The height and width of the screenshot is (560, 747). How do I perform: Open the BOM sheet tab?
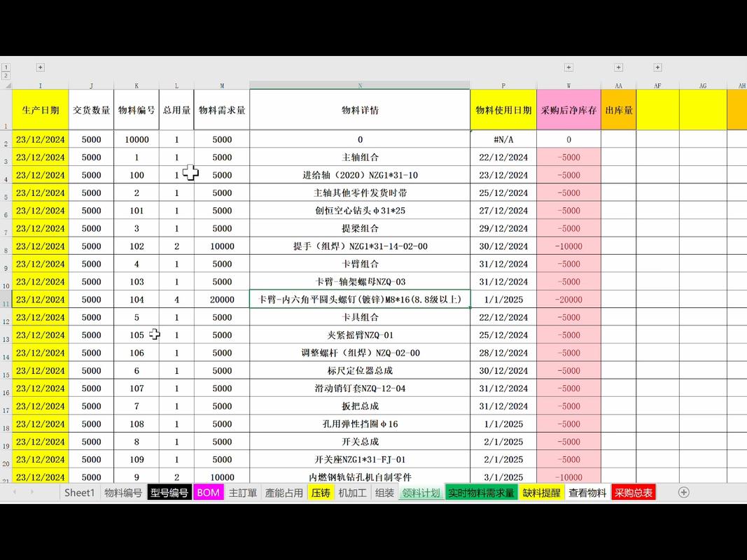pyautogui.click(x=208, y=493)
